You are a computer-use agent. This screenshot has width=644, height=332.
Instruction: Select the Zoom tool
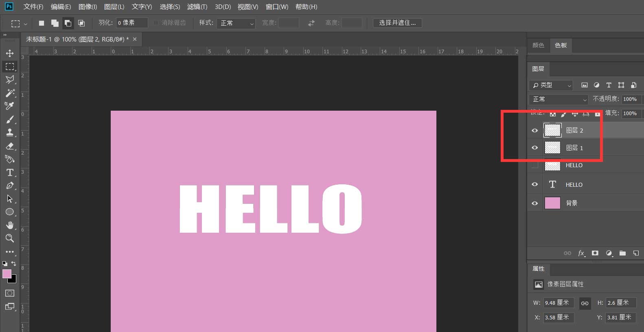(10, 238)
